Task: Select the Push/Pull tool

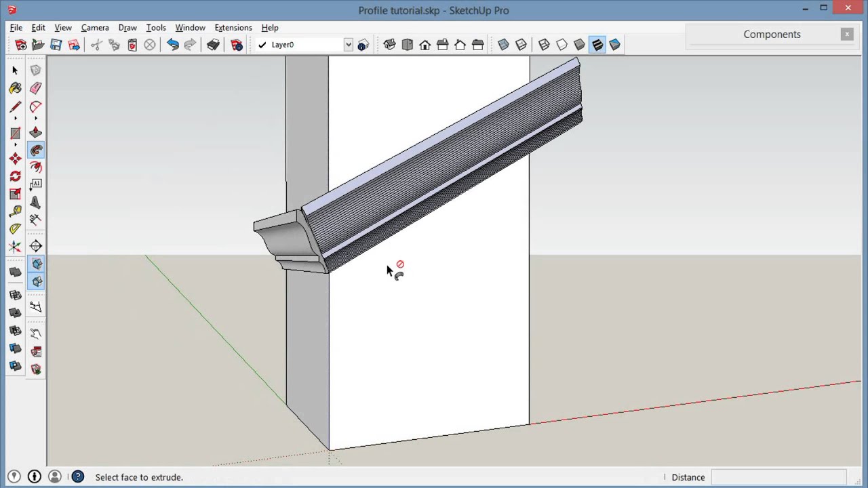Action: click(36, 133)
